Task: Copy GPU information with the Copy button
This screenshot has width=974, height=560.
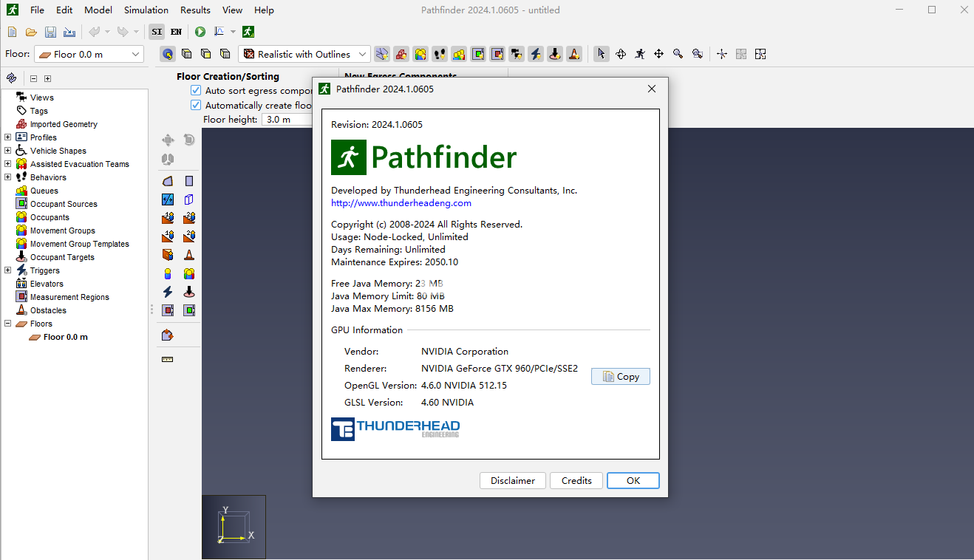Action: pos(621,376)
